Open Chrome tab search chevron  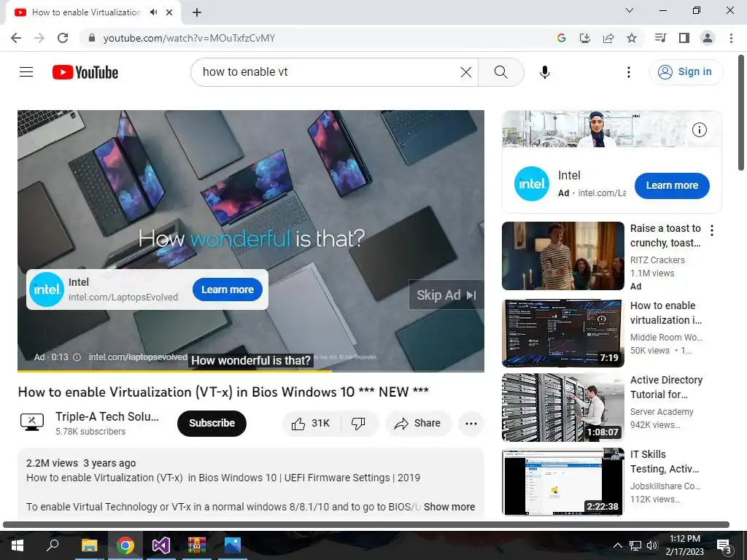pyautogui.click(x=630, y=10)
